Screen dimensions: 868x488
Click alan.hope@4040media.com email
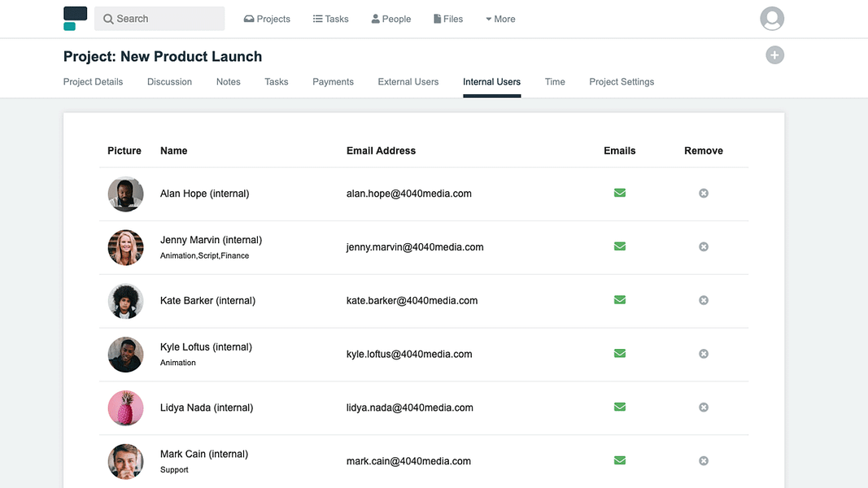pos(408,194)
